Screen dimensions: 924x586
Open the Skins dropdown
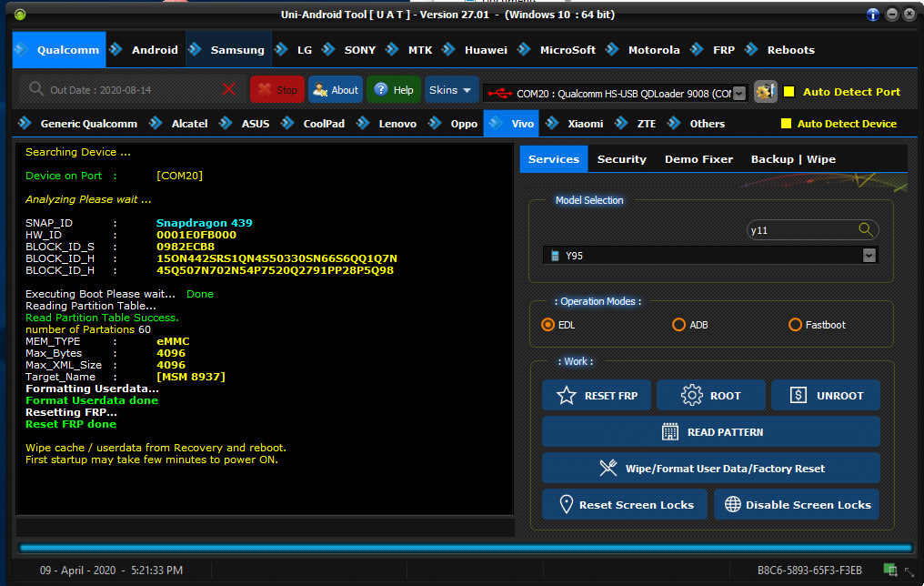pos(451,90)
